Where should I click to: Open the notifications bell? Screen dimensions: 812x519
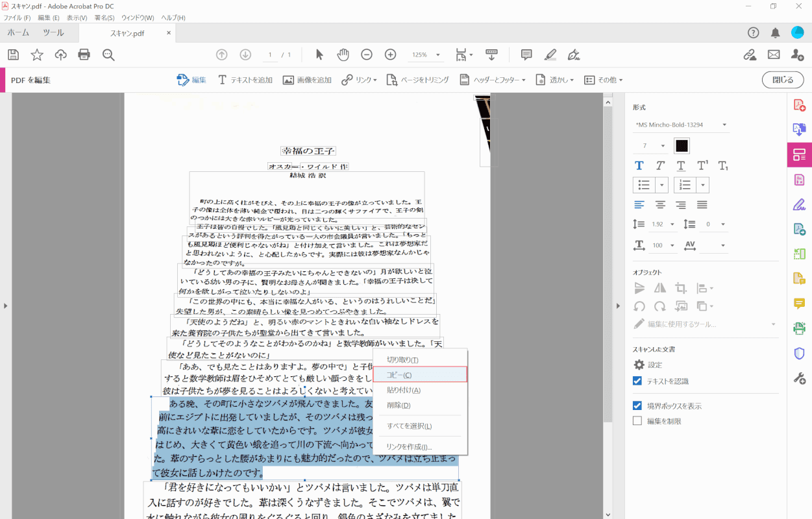pos(776,33)
